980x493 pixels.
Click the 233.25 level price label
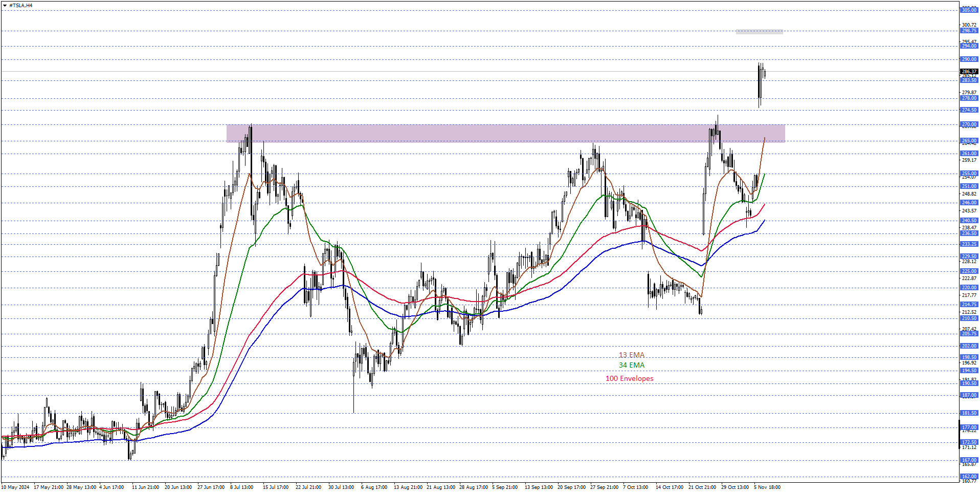tap(969, 244)
